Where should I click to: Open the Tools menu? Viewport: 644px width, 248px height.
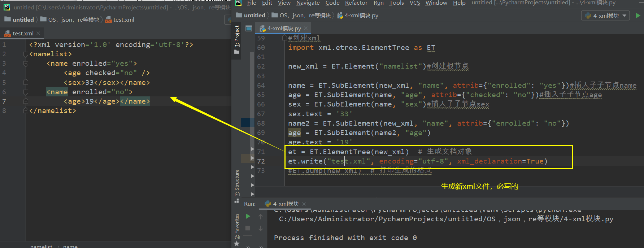click(396, 3)
